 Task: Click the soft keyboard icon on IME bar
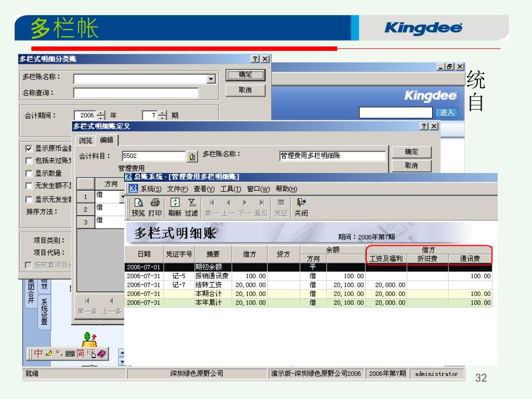coord(70,354)
